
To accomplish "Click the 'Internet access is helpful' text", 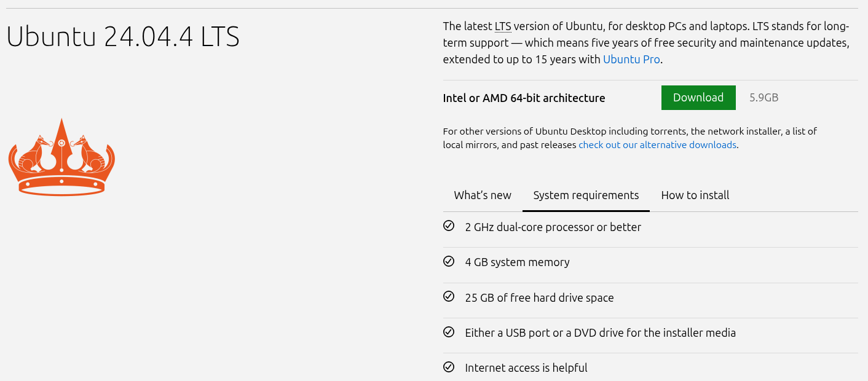I will click(526, 368).
